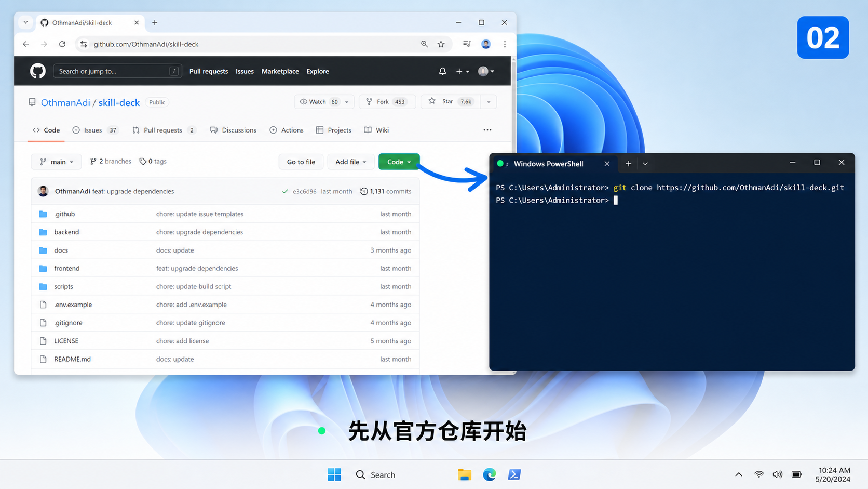Open the Projects tab
This screenshot has width=868, height=489.
coord(333,130)
